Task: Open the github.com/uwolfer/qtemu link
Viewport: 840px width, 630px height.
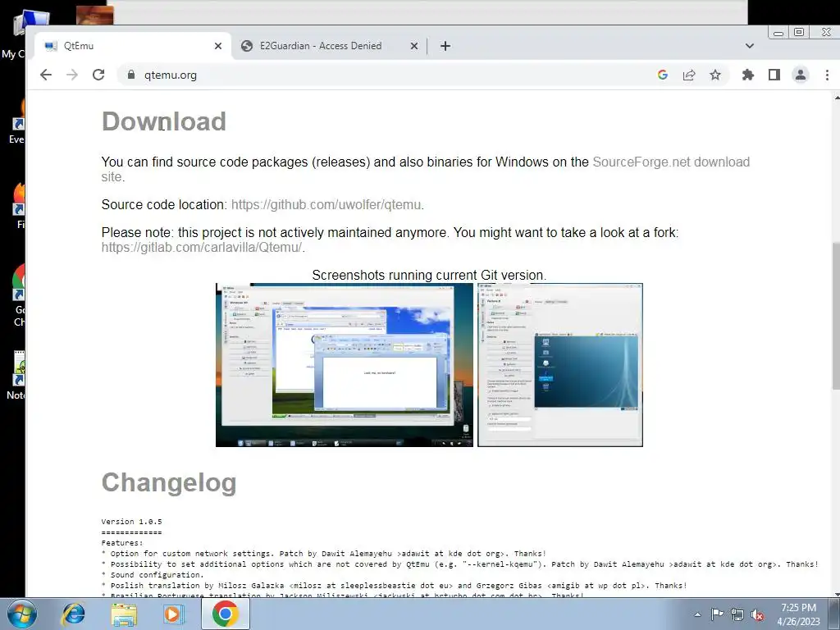Action: [326, 204]
